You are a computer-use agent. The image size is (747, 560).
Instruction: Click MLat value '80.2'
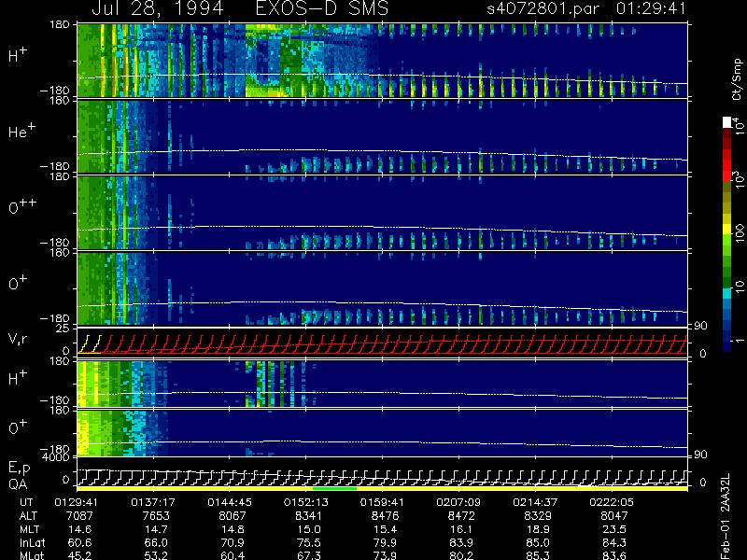(x=461, y=555)
